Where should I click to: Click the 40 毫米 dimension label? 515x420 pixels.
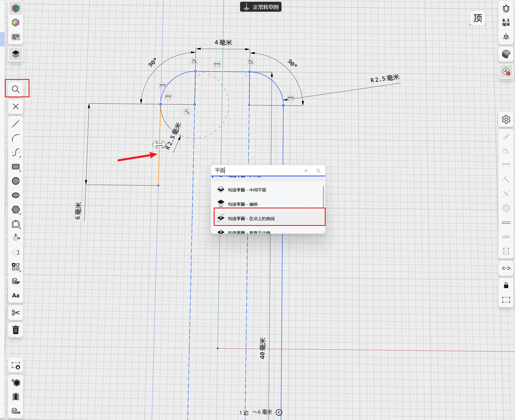(x=262, y=348)
